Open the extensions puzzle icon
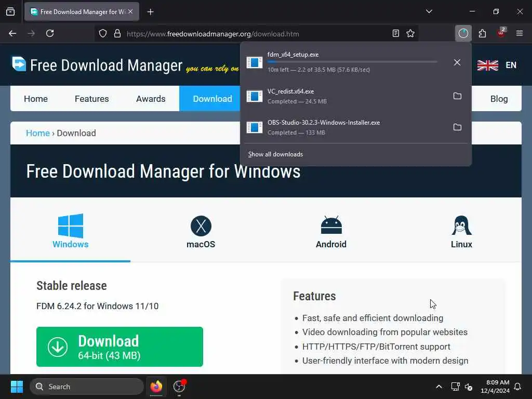 coord(482,33)
